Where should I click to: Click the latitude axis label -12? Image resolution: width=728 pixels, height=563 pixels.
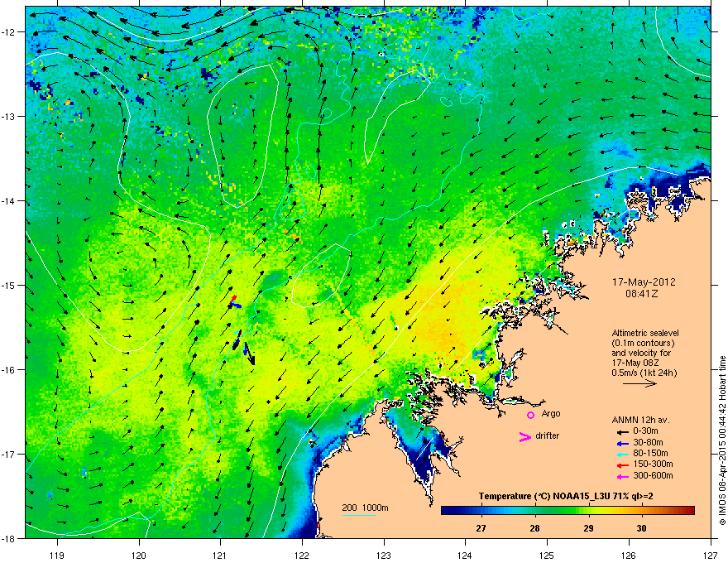[x=9, y=31]
